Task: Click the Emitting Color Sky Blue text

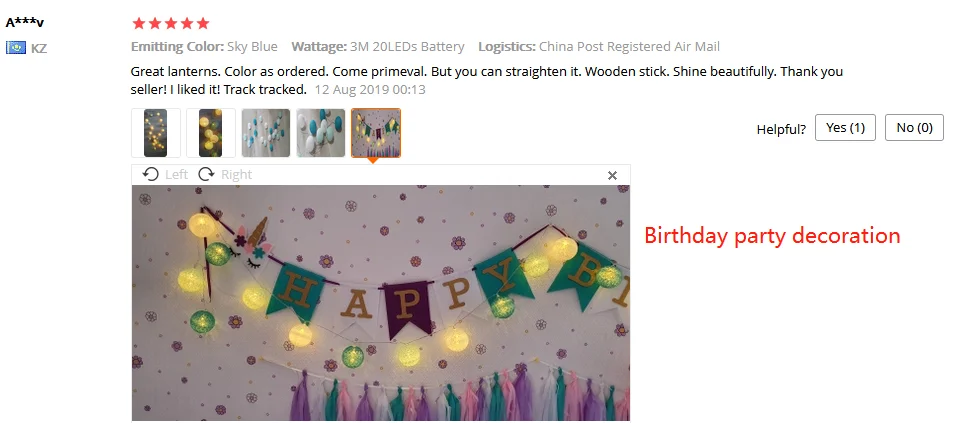Action: pyautogui.click(x=204, y=47)
